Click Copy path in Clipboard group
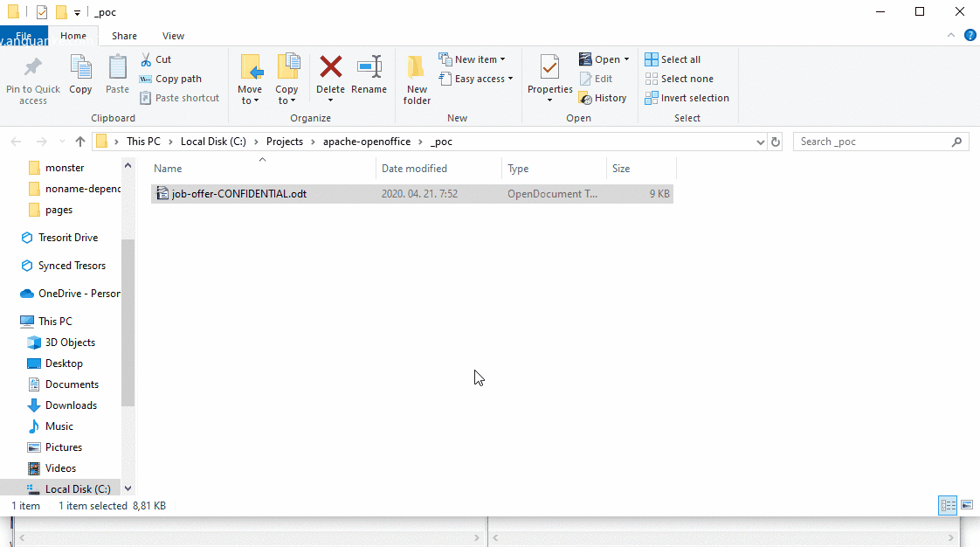The image size is (980, 547). pos(170,79)
